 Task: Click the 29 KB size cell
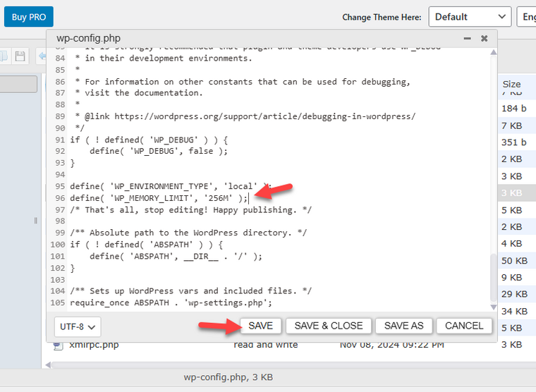tap(514, 294)
